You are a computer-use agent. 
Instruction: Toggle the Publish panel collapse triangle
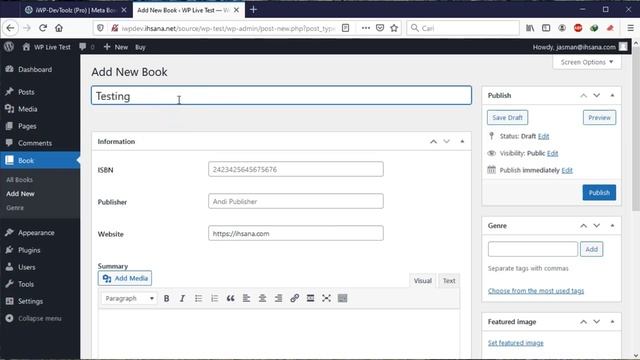pyautogui.click(x=612, y=96)
